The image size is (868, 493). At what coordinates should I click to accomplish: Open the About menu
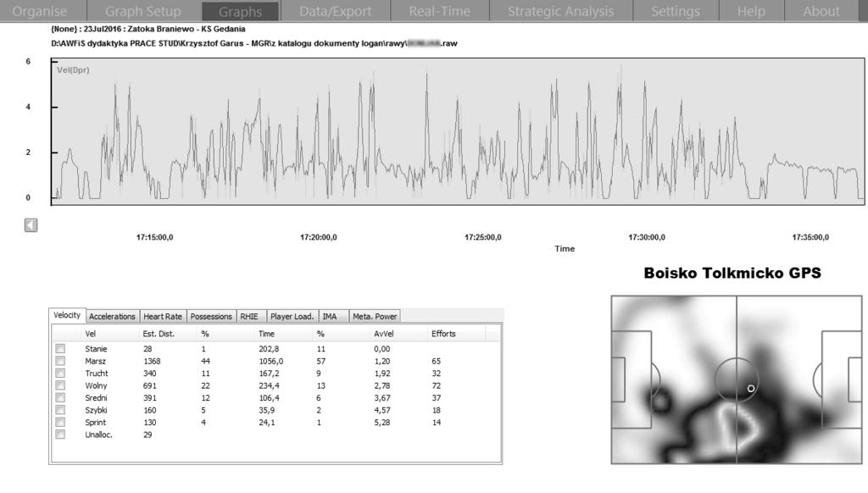coord(821,11)
